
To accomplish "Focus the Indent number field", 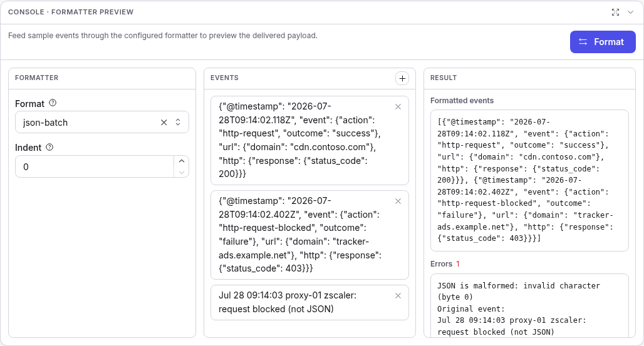I will 95,166.
